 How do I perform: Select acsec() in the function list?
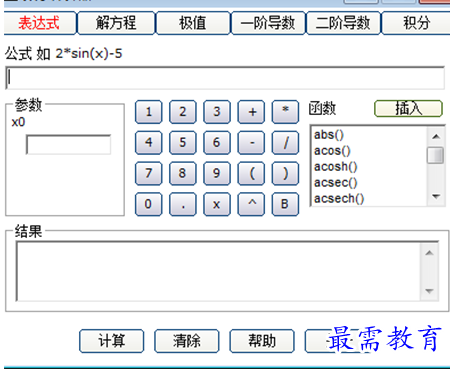369,183
